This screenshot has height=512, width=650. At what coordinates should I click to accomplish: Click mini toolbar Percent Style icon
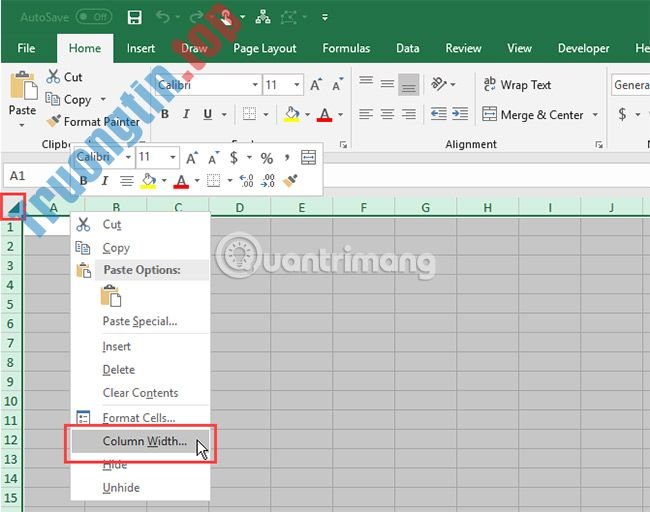coord(267,158)
